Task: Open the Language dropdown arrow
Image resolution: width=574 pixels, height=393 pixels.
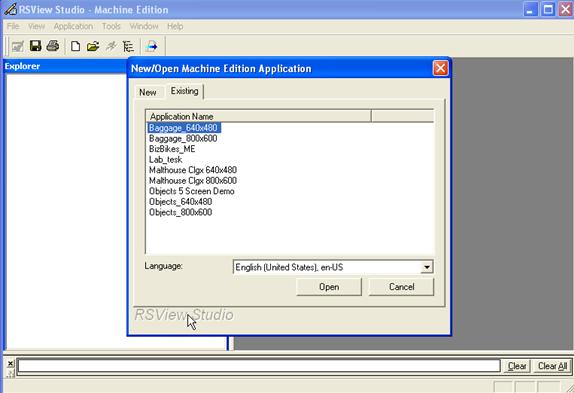Action: [426, 267]
